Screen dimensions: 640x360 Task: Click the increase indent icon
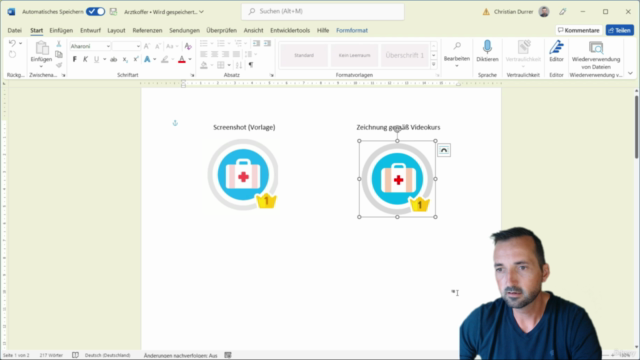tap(267, 43)
